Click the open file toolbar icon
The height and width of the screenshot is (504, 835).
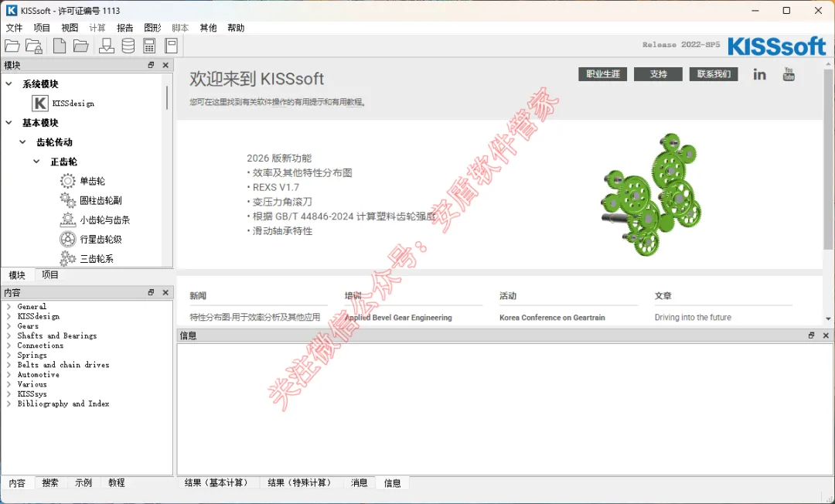(12, 46)
